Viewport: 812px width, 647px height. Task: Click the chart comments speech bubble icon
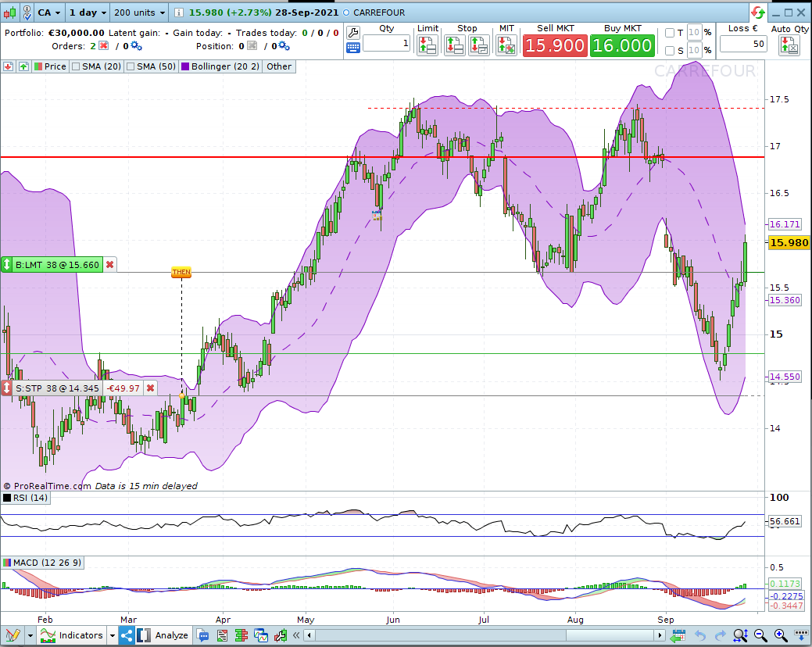click(203, 635)
